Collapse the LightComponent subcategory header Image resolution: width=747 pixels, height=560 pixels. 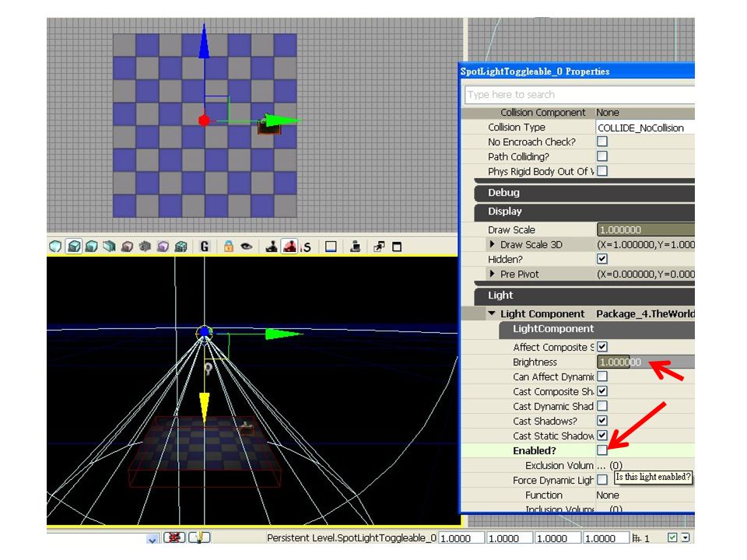pyautogui.click(x=597, y=329)
